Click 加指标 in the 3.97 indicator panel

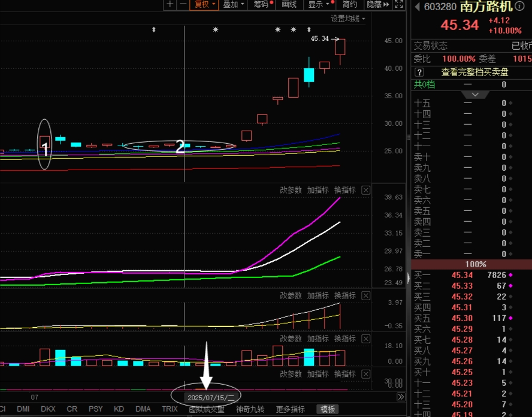[x=318, y=295]
